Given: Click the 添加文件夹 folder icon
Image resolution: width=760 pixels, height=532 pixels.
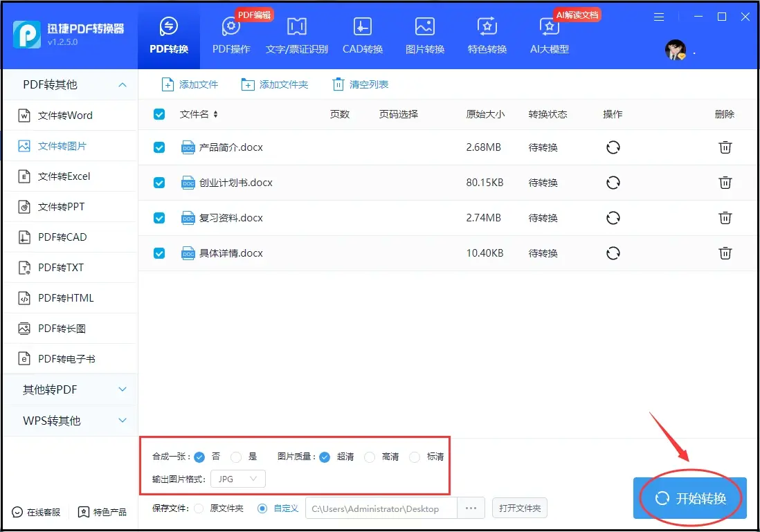Looking at the screenshot, I should click(x=248, y=85).
